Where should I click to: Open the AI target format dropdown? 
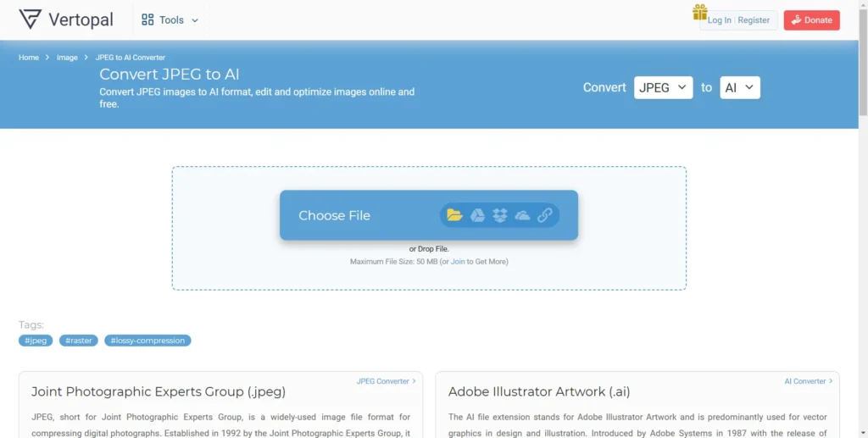point(739,87)
